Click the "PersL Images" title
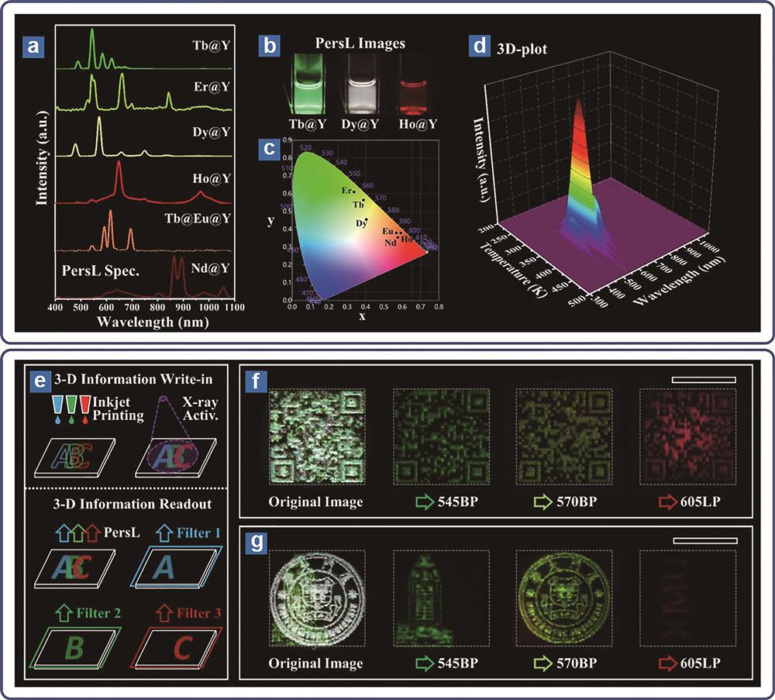The image size is (775, 700). coord(360,43)
